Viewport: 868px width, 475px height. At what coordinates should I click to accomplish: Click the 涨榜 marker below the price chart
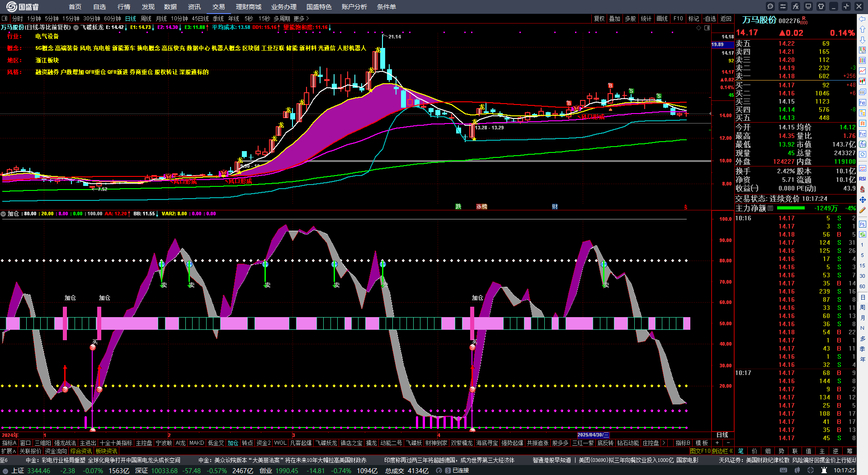[x=481, y=206]
